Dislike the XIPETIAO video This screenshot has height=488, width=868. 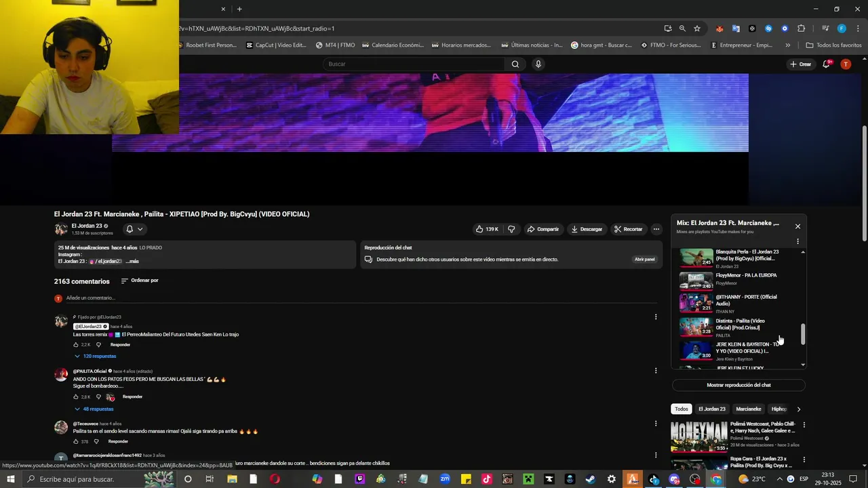tap(511, 229)
